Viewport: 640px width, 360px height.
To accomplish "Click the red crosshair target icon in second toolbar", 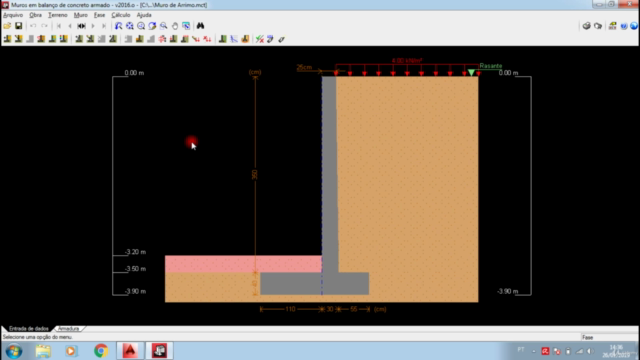I will [162, 39].
